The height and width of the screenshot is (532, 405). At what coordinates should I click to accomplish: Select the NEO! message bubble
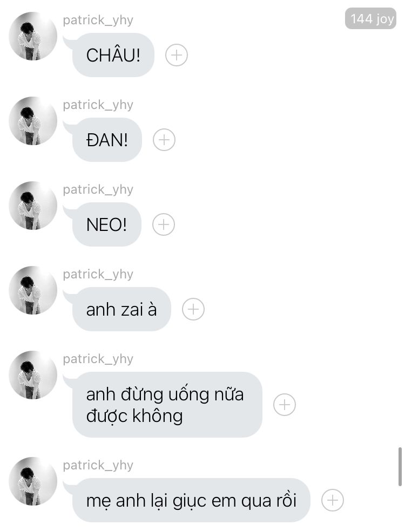pos(106,224)
